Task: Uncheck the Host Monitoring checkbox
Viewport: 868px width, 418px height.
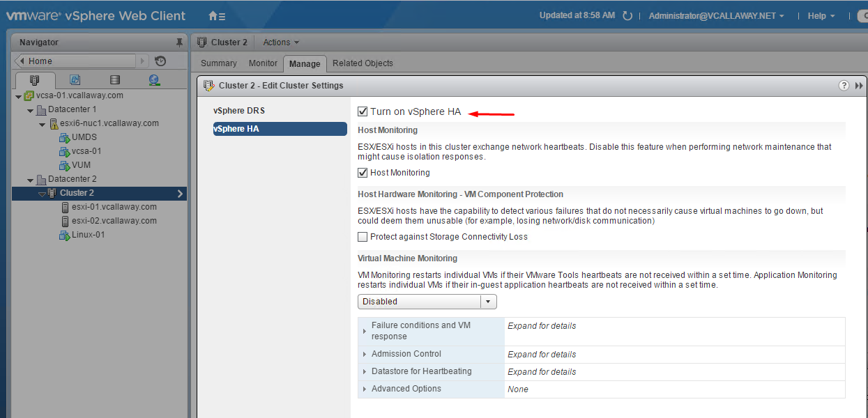Action: coord(363,173)
